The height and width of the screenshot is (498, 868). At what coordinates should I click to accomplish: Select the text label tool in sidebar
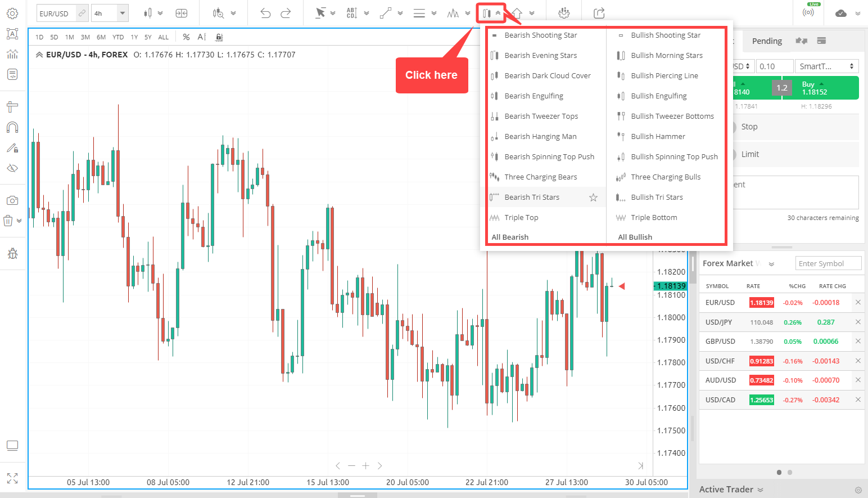click(12, 34)
